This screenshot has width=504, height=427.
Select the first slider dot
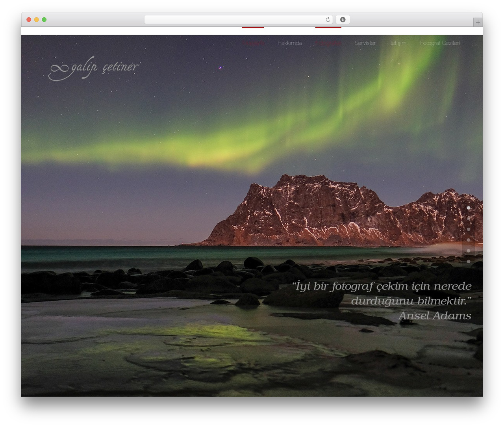coord(469,208)
